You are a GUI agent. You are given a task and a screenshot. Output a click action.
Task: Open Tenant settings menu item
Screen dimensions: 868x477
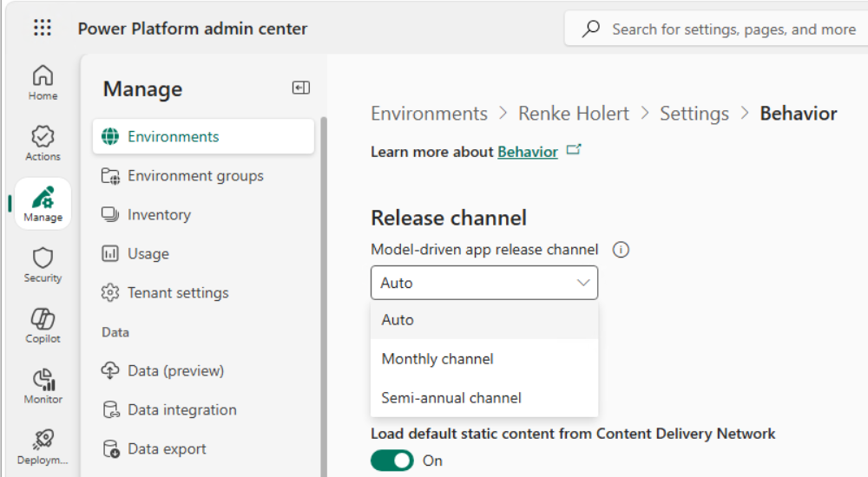(204, 292)
